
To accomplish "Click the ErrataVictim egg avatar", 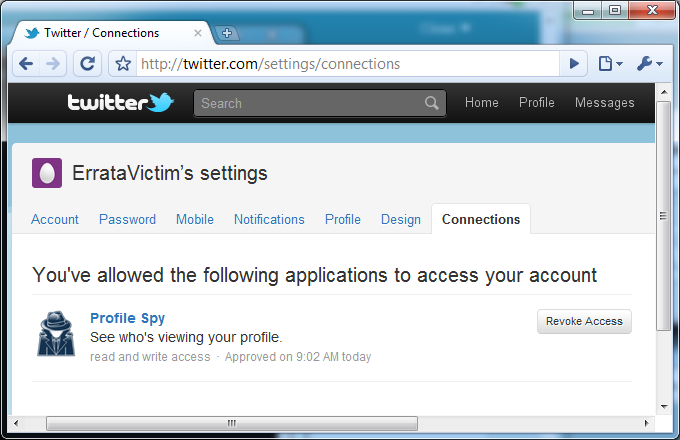I will pyautogui.click(x=47, y=173).
